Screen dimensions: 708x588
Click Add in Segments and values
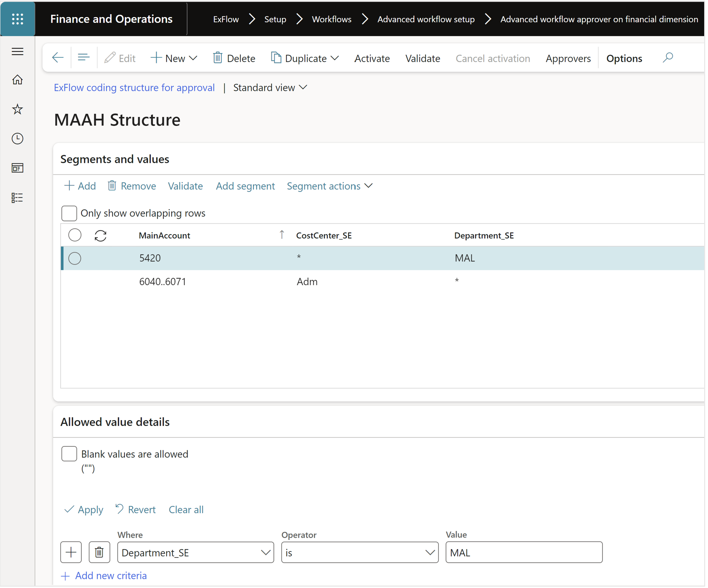click(x=80, y=186)
